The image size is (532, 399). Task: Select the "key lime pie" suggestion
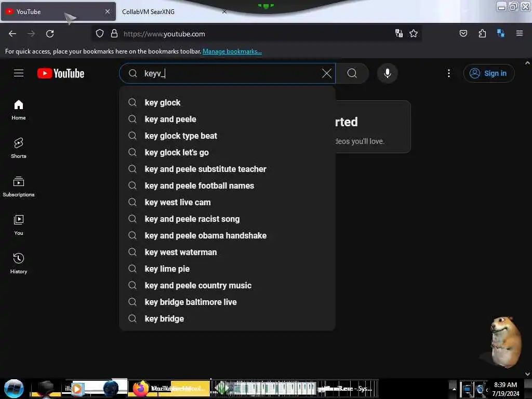point(227,269)
